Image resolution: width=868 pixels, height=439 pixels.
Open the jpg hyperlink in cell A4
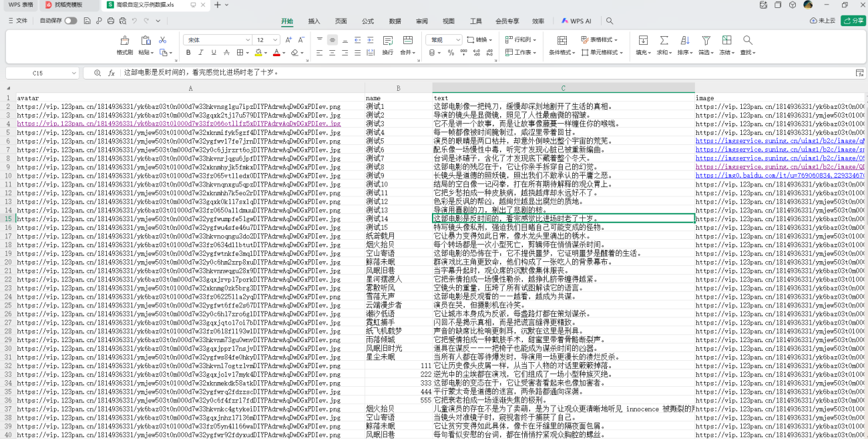click(x=178, y=124)
